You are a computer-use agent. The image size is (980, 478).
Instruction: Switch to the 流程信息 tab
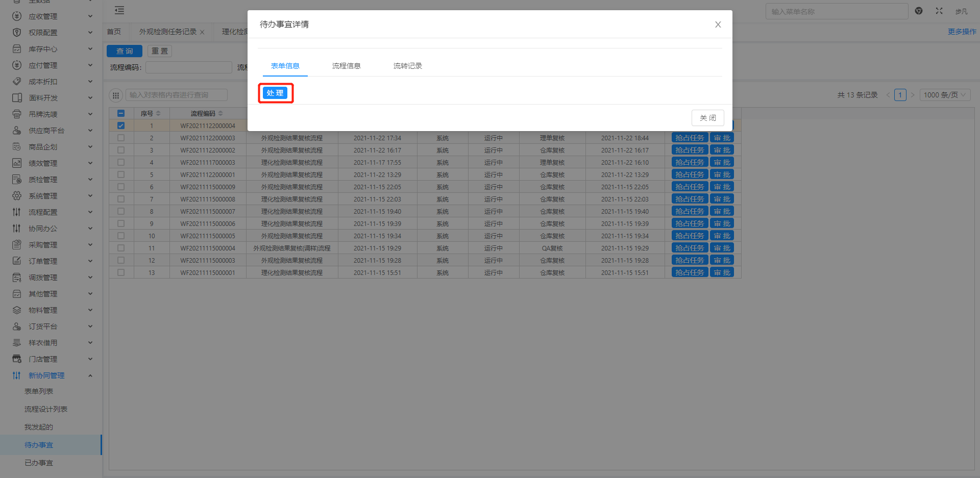(x=346, y=66)
